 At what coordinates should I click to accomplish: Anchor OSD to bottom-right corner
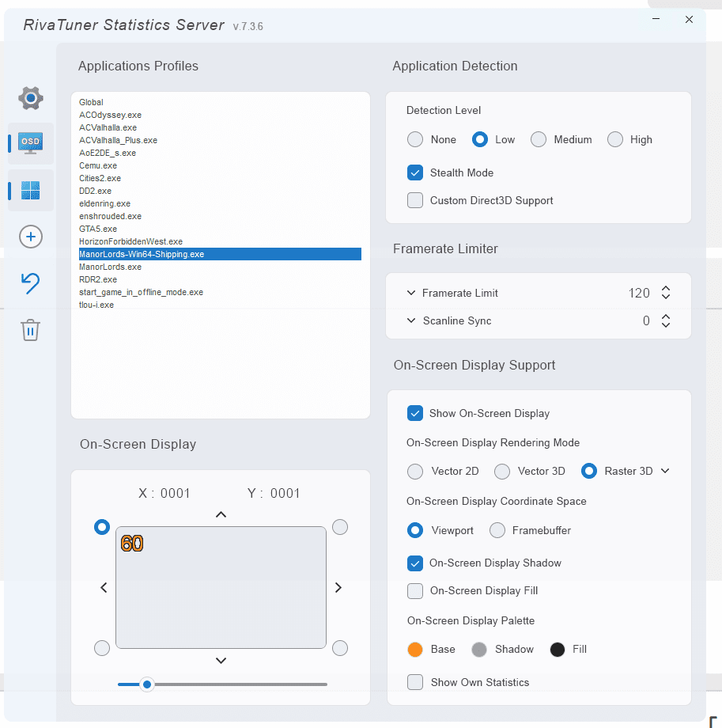point(340,647)
